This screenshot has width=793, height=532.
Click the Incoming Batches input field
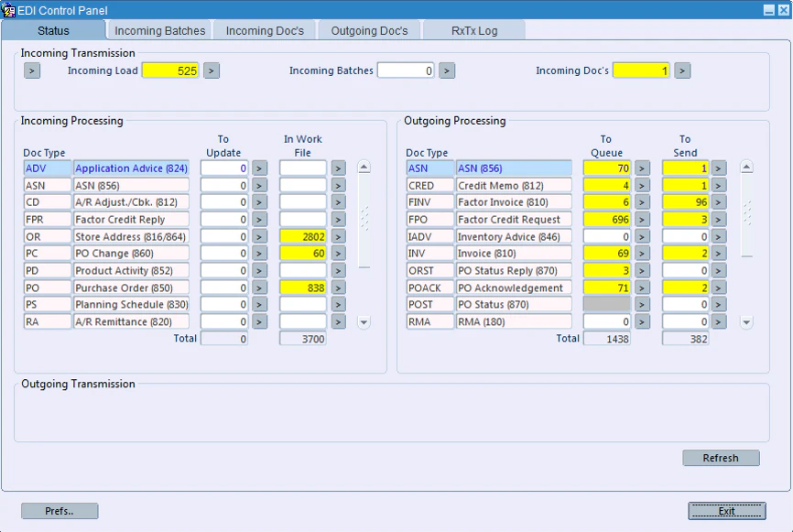tap(405, 70)
